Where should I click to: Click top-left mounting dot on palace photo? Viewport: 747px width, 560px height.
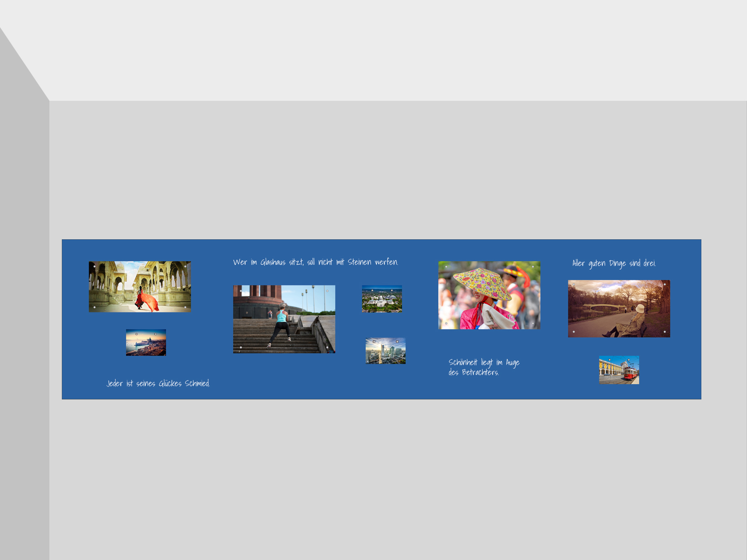click(x=95, y=266)
